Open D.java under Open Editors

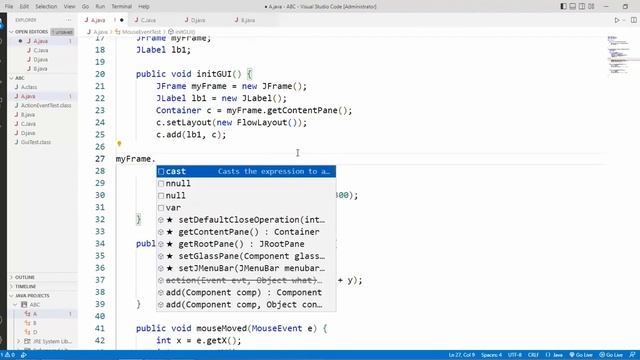40,60
